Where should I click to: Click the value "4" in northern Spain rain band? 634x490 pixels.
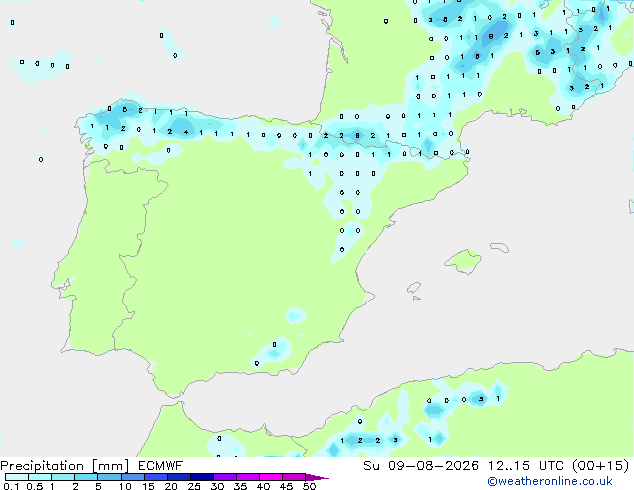(186, 132)
